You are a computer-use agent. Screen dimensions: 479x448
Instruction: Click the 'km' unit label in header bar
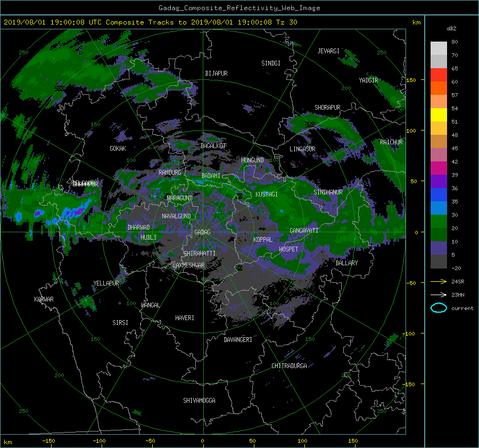tap(416, 22)
